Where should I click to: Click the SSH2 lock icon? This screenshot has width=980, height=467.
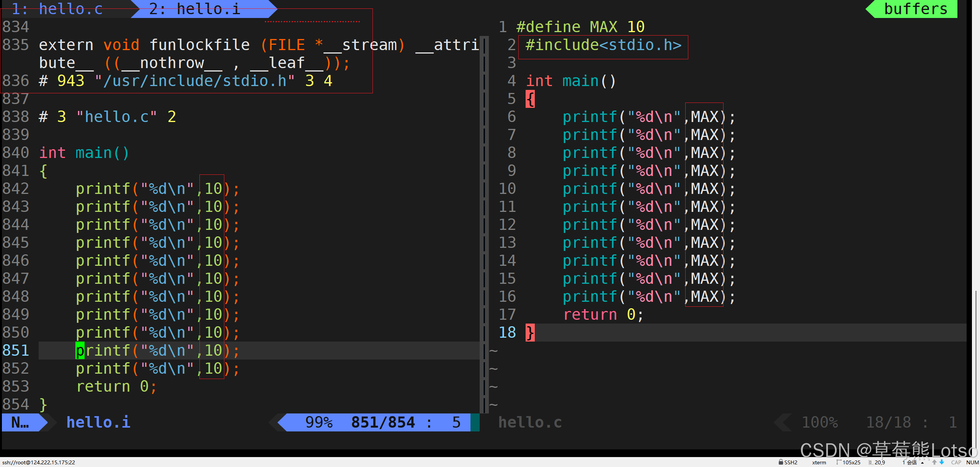click(781, 462)
